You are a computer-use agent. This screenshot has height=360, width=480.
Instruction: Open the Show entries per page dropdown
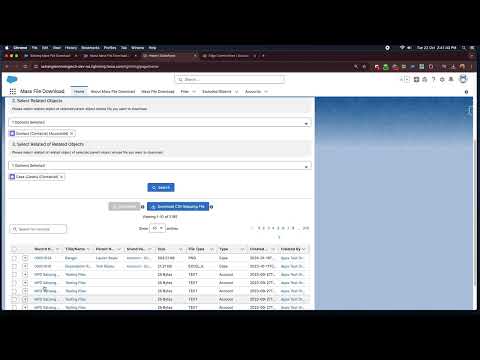coord(157,228)
